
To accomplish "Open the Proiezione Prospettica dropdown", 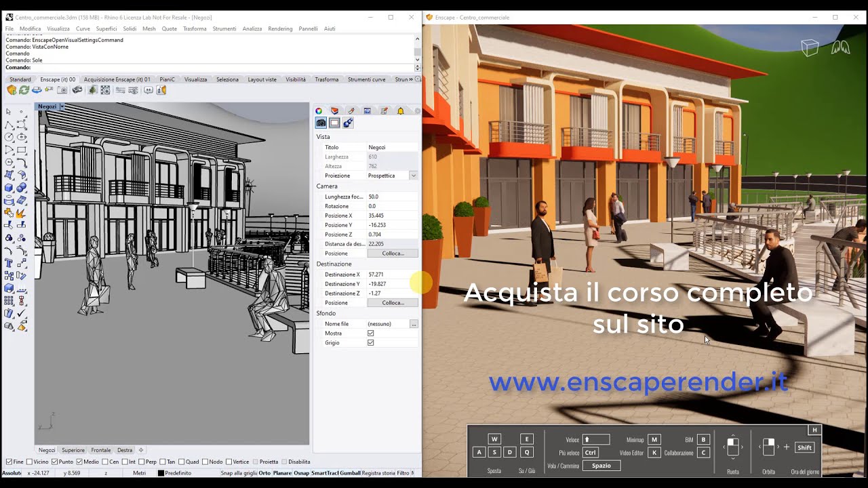I will click(413, 176).
